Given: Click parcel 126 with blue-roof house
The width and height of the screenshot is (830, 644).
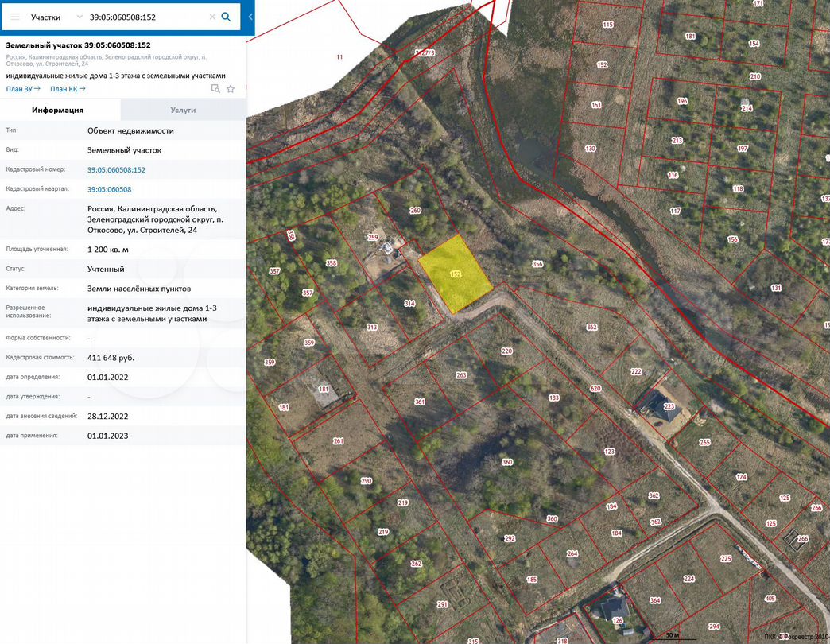Looking at the screenshot, I should point(617,617).
